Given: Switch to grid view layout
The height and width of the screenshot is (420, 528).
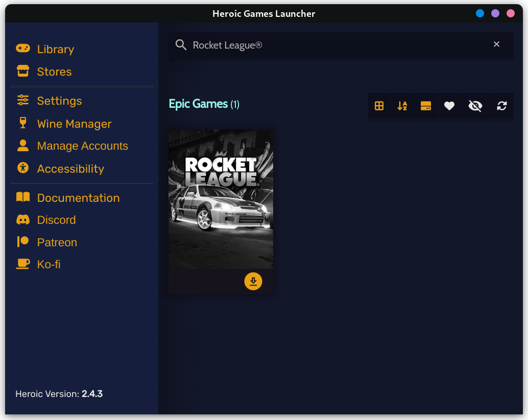Looking at the screenshot, I should click(379, 106).
